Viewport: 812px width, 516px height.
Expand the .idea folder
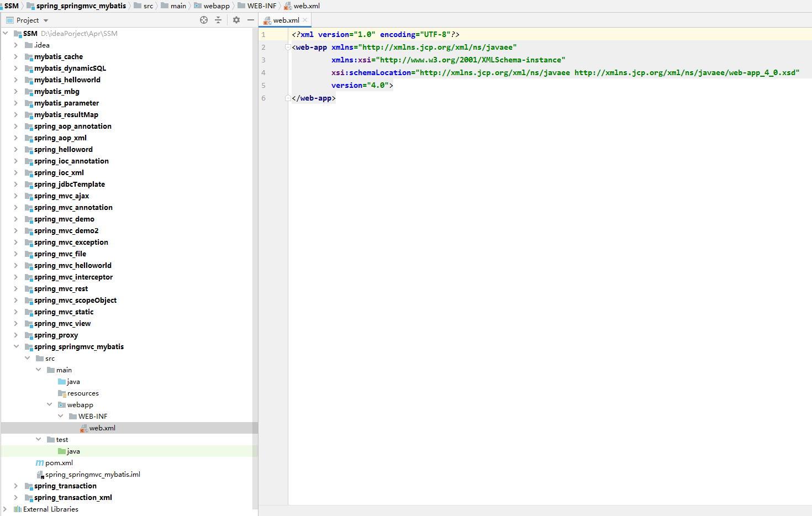(16, 45)
